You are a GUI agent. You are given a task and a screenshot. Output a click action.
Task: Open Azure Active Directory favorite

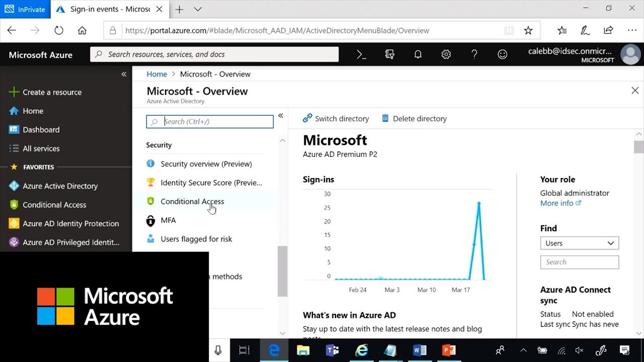[53, 186]
